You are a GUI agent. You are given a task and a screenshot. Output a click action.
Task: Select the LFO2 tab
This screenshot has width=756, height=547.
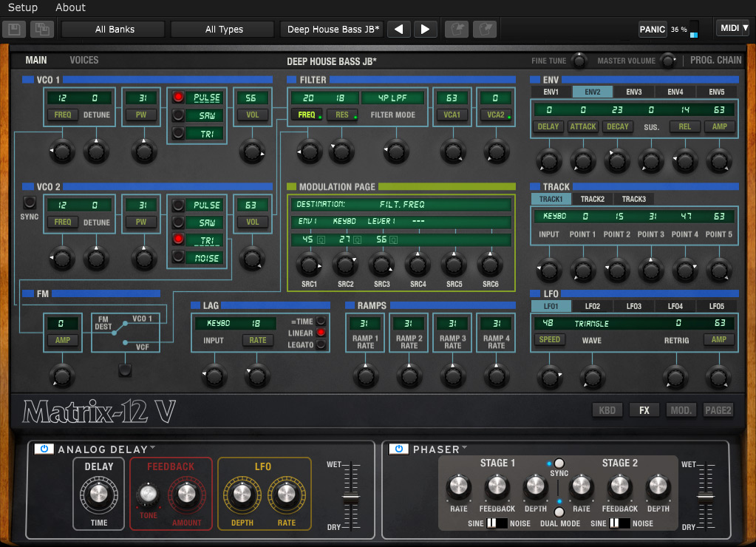(x=592, y=306)
